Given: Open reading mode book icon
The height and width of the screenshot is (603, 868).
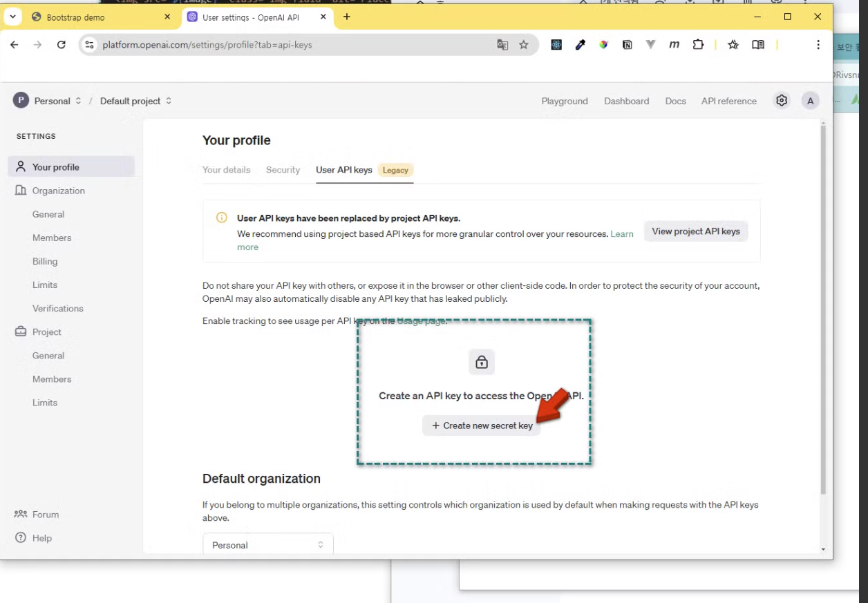Looking at the screenshot, I should (x=758, y=45).
